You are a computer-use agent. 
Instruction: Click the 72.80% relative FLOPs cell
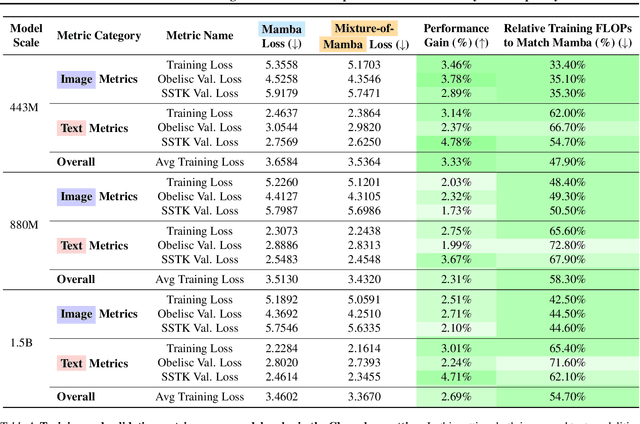click(567, 245)
